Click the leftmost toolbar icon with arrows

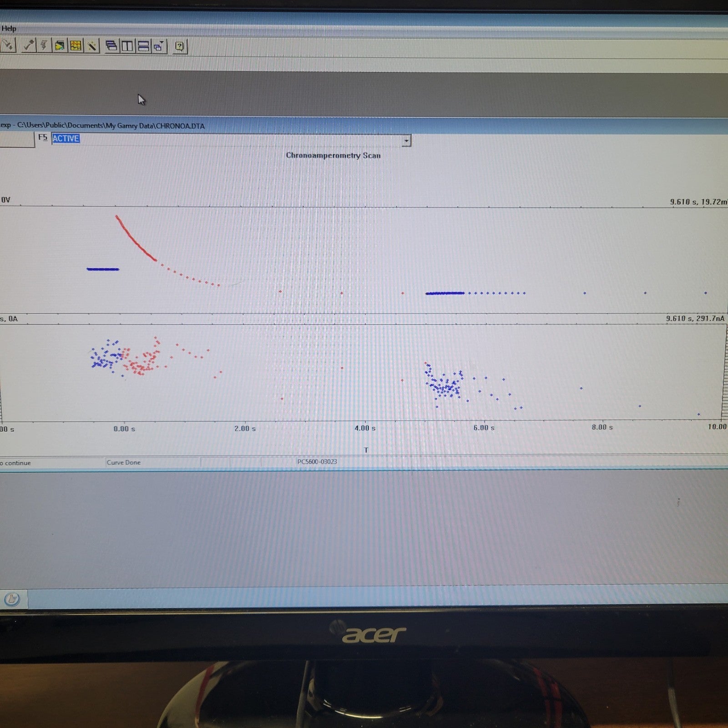point(8,45)
